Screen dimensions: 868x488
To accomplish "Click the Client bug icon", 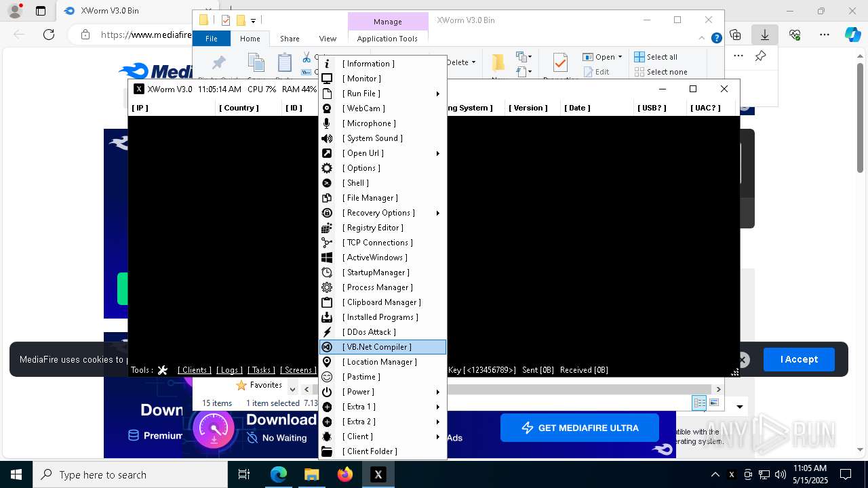I will pyautogui.click(x=327, y=436).
